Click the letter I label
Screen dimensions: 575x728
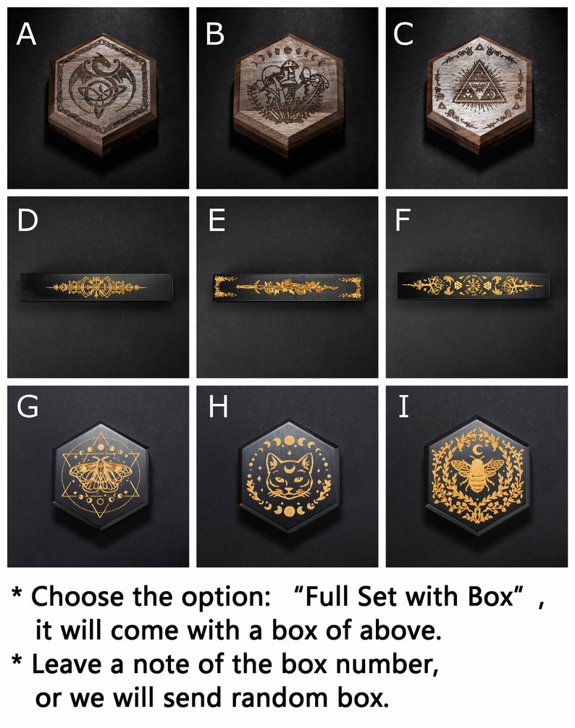pos(403,407)
